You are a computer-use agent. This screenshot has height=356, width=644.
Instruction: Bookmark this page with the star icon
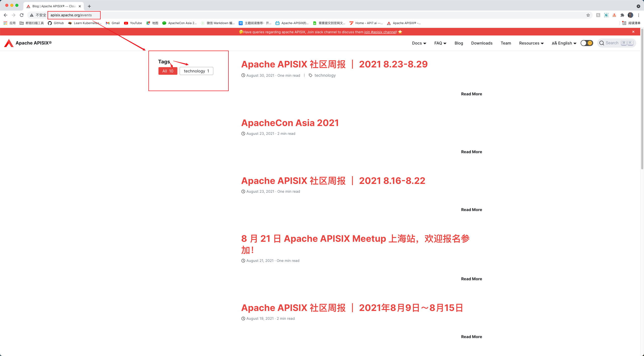[588, 15]
